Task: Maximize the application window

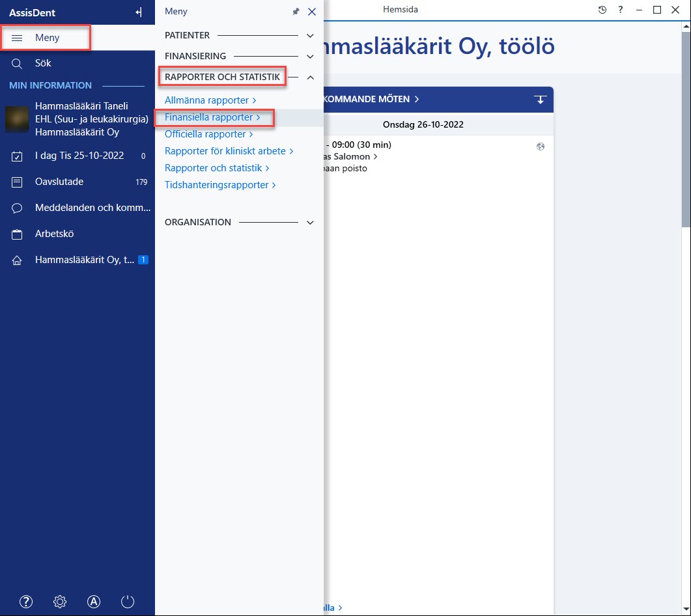Action: tap(657, 10)
